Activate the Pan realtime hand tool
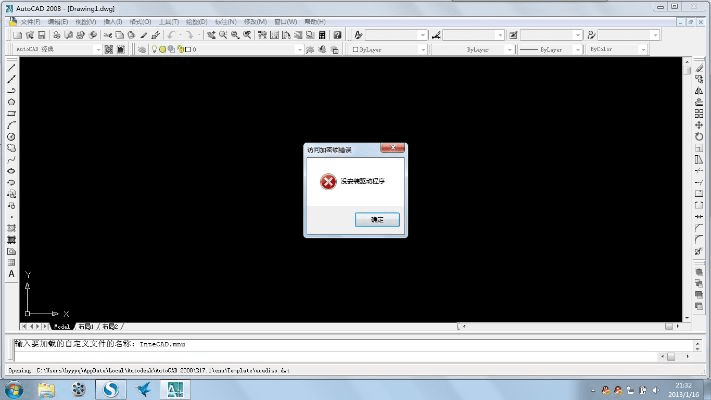Screen dimensions: 711x400 pyautogui.click(x=210, y=35)
